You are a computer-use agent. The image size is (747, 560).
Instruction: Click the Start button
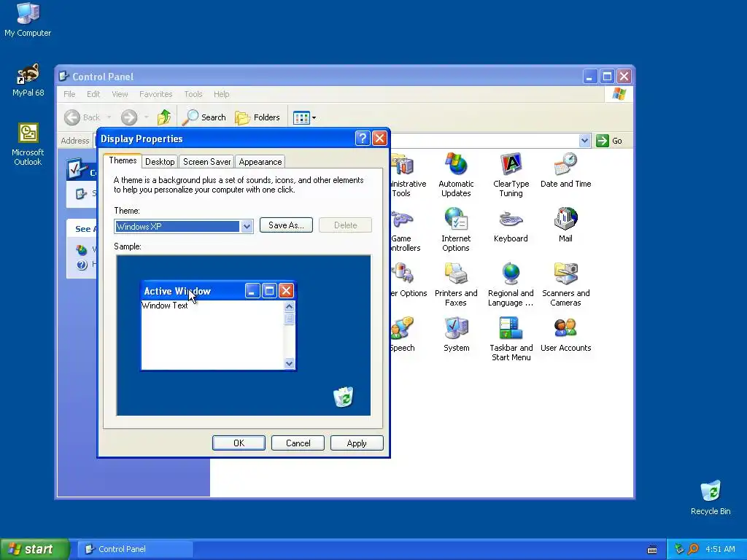point(34,549)
